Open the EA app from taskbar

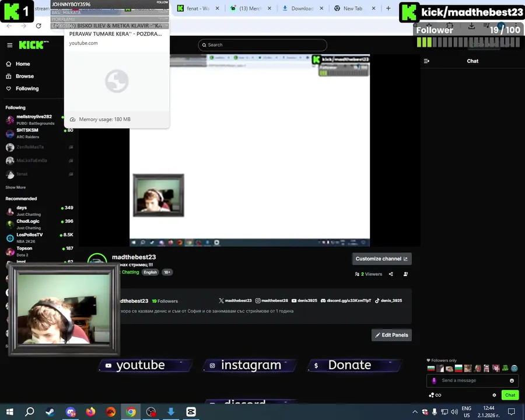(110, 412)
